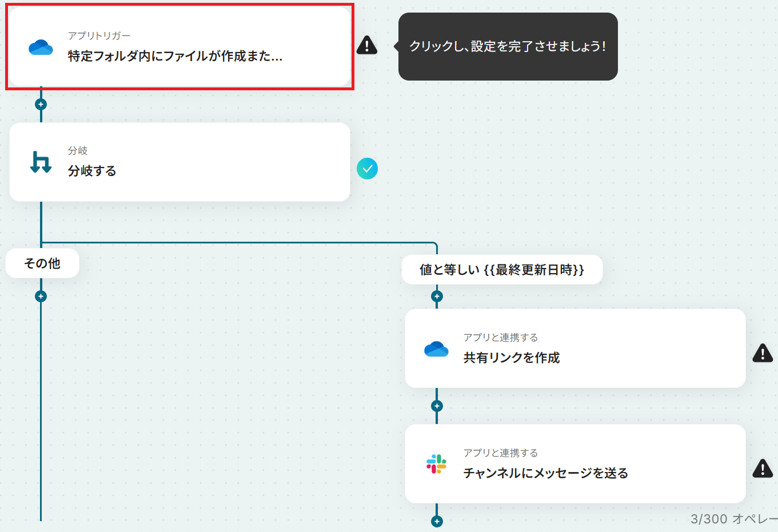This screenshot has height=532, width=778.
Task: Click the アプリトリガー label text
Action: [x=99, y=35]
